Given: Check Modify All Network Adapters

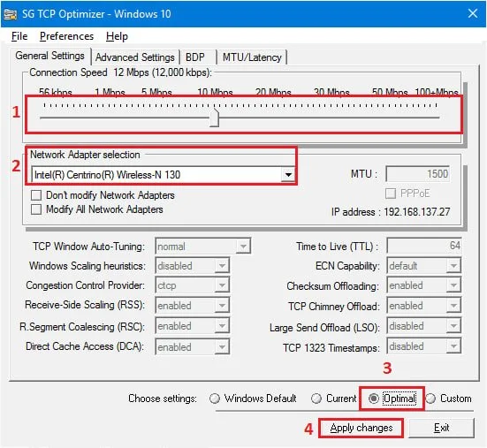Looking at the screenshot, I should pos(36,209).
